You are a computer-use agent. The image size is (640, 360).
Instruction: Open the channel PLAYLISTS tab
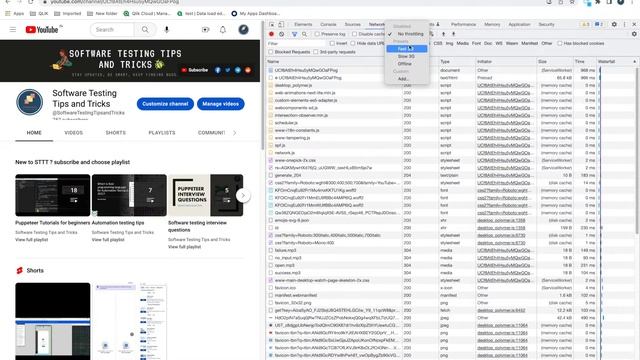point(162,133)
